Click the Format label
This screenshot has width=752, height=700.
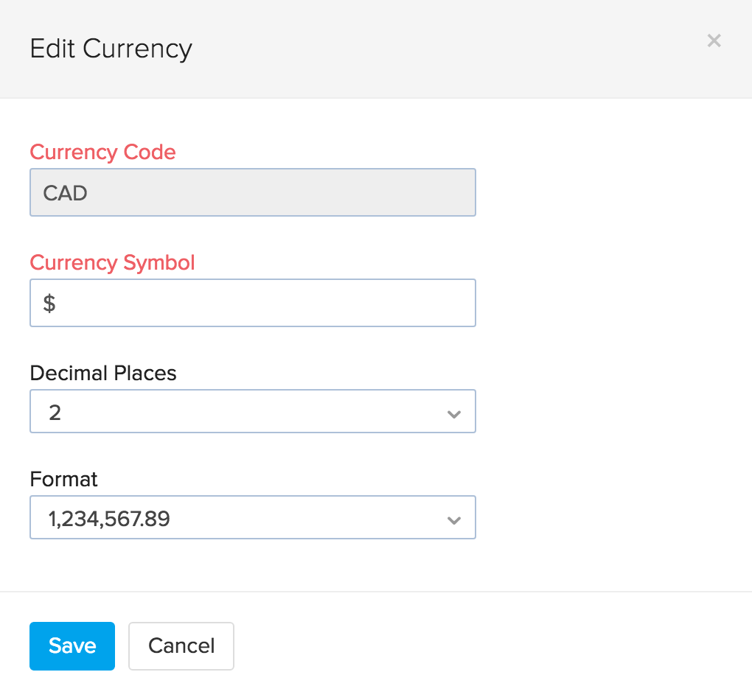[x=63, y=479]
